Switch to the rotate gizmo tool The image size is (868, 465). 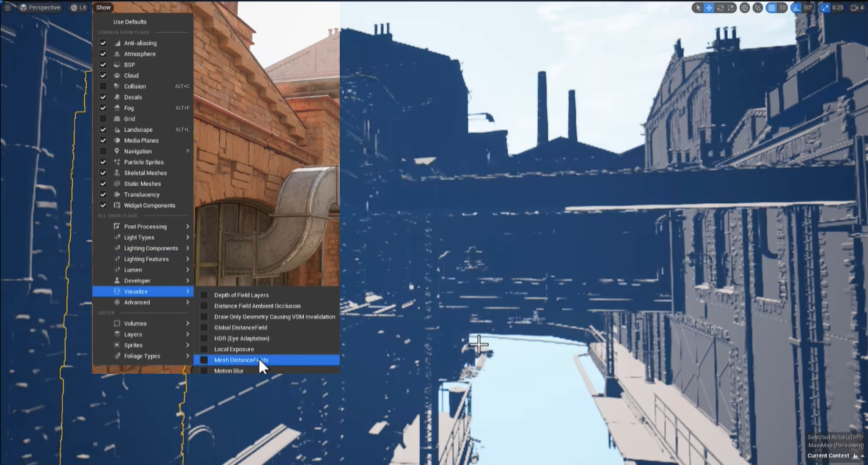point(720,8)
